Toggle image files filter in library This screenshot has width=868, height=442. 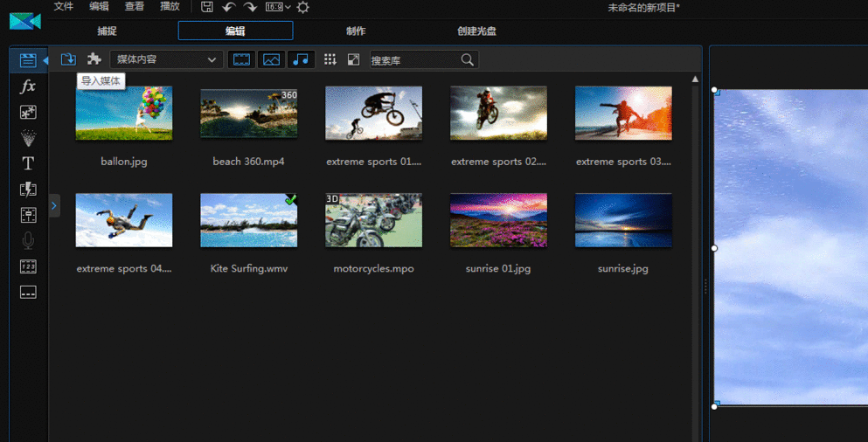click(x=271, y=59)
